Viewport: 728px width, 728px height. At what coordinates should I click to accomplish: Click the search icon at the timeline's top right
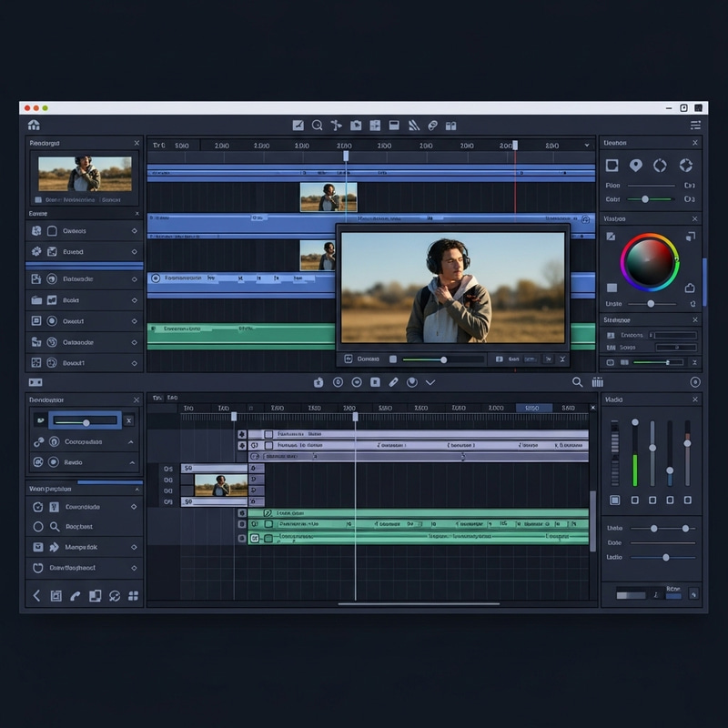point(577,382)
